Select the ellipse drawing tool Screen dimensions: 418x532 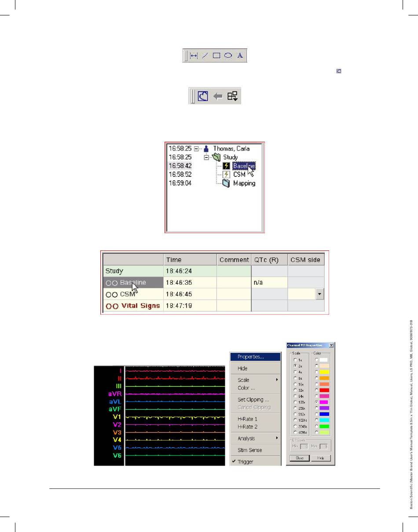coord(228,56)
